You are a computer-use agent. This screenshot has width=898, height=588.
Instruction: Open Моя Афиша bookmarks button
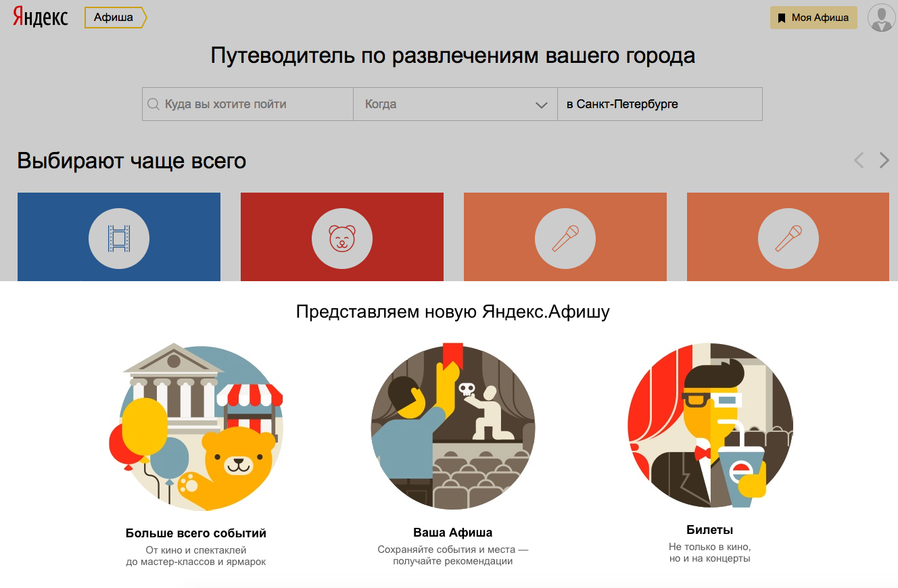coord(813,18)
